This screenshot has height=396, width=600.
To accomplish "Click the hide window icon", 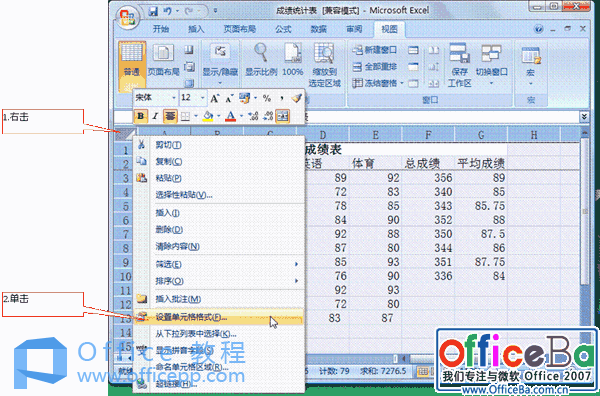I will [413, 67].
